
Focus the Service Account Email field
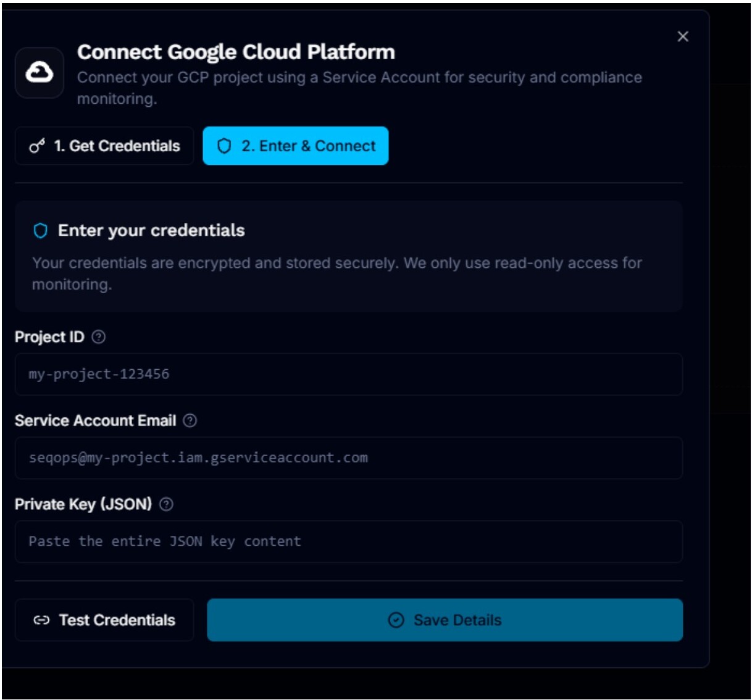point(349,458)
